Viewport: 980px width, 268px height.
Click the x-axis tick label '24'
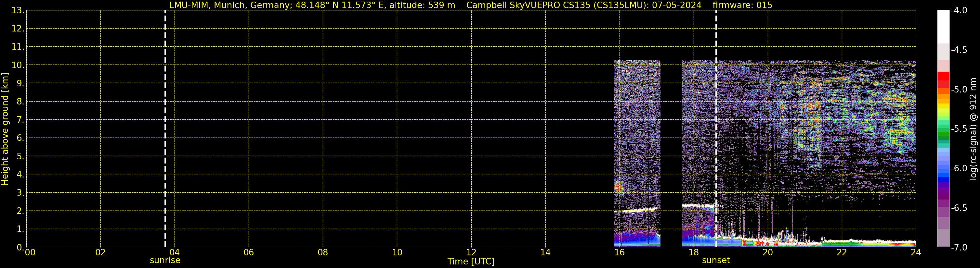click(x=916, y=252)
